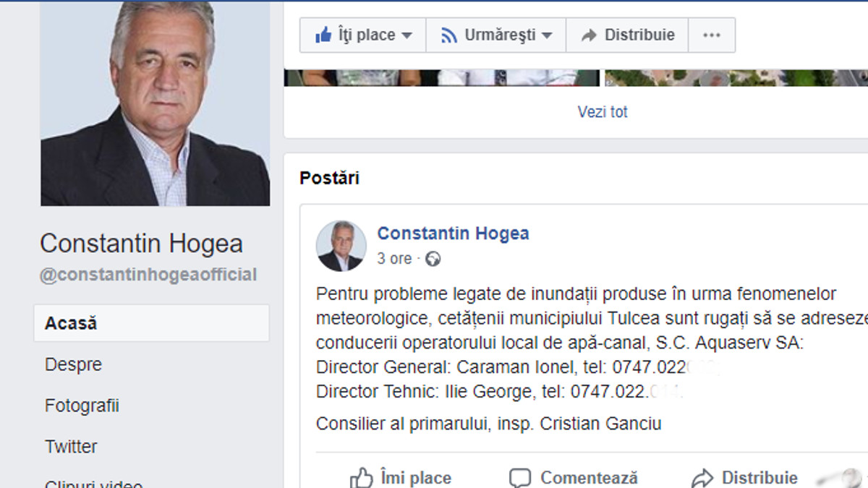
Task: Open Constantin Hogea post author link
Action: pos(453,234)
